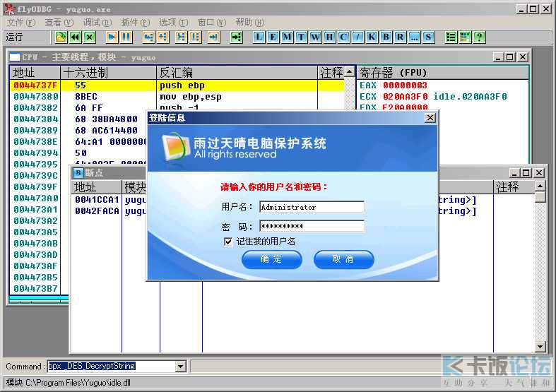Open Executable modules with E button
This screenshot has height=392, width=556.
tap(273, 37)
